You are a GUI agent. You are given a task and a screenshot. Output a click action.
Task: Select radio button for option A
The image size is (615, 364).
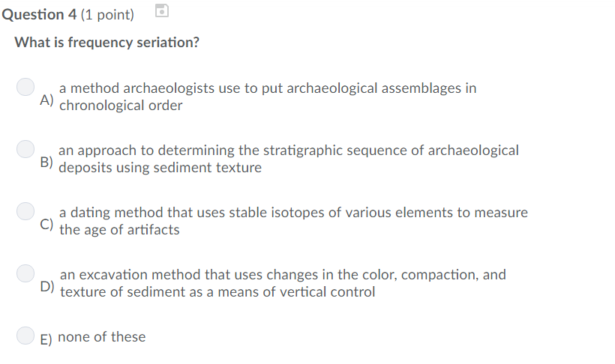coord(26,86)
